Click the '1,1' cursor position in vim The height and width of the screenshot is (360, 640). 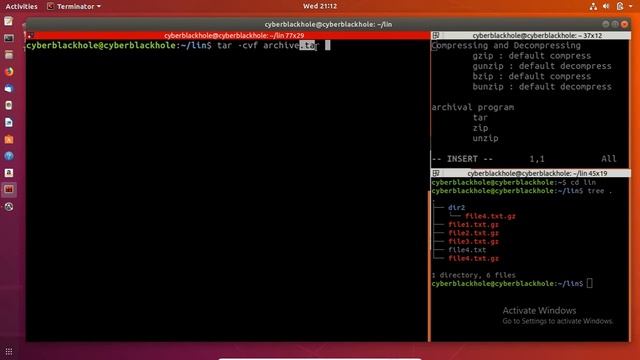pos(537,159)
